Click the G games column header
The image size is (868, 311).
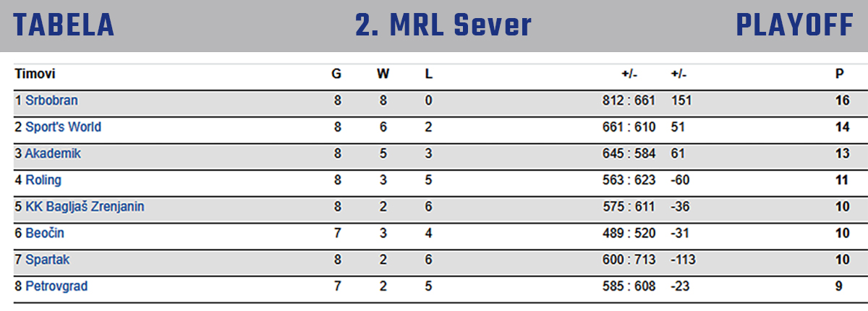pos(336,74)
